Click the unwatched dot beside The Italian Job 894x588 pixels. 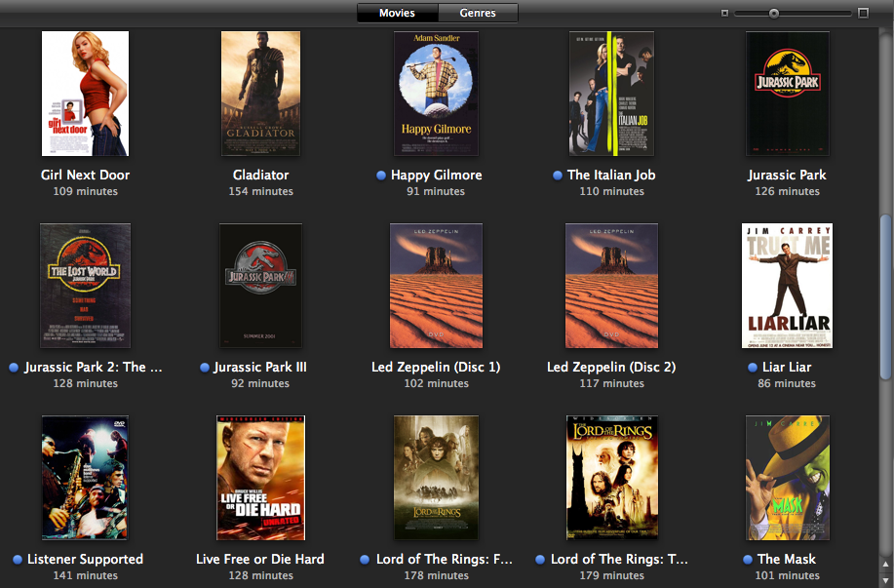pyautogui.click(x=558, y=176)
